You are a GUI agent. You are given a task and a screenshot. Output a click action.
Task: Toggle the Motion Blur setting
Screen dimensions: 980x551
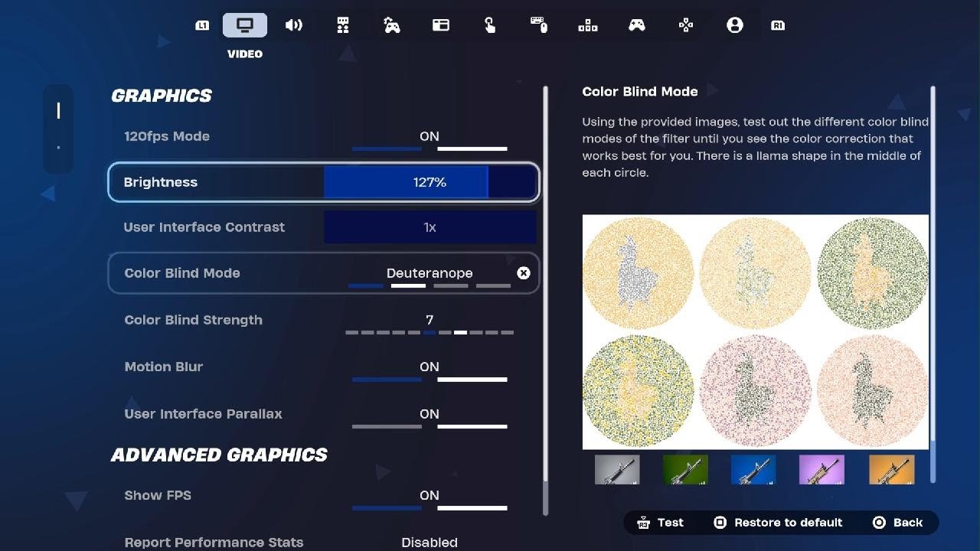point(430,371)
